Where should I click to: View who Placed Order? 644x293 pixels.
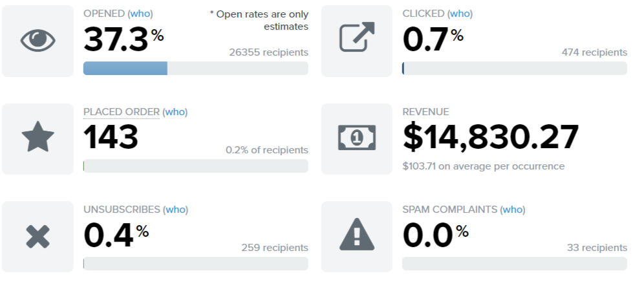pos(175,112)
